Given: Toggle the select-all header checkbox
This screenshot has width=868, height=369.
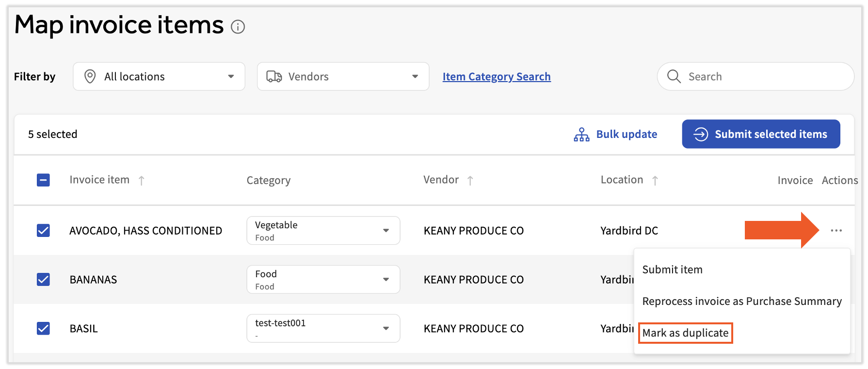Looking at the screenshot, I should [43, 180].
